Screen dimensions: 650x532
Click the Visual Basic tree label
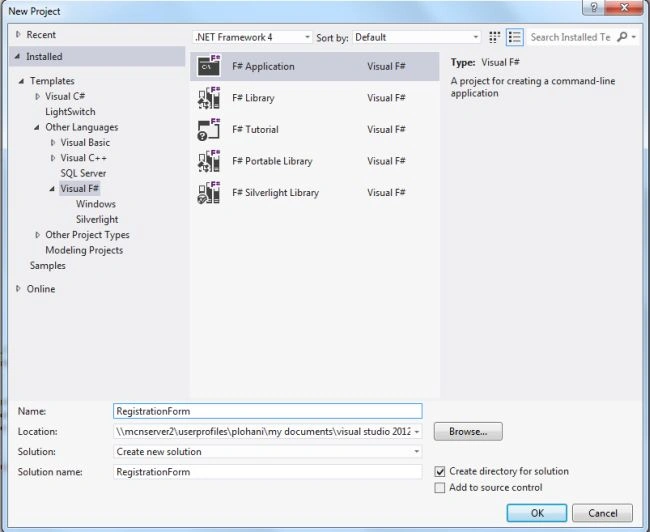[x=85, y=143]
